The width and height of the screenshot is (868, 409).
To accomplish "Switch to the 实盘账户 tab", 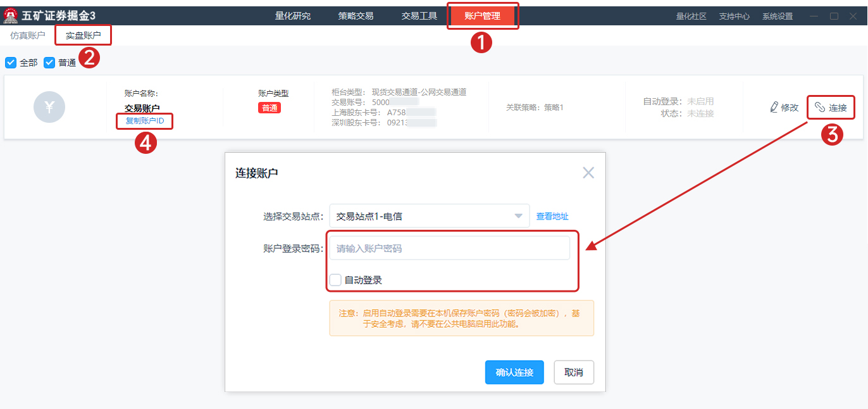I will 84,35.
